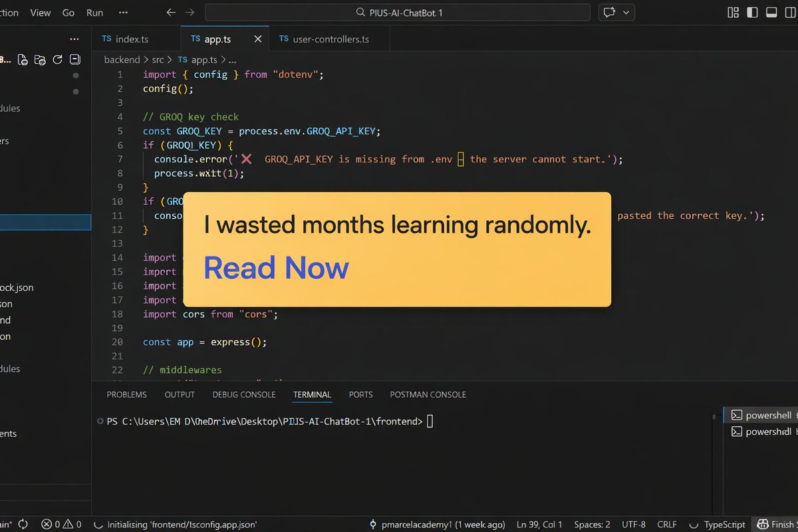The image size is (798, 532).
Task: Open pmarcelacademy1 (1 week ago) blame info
Action: (x=437, y=524)
